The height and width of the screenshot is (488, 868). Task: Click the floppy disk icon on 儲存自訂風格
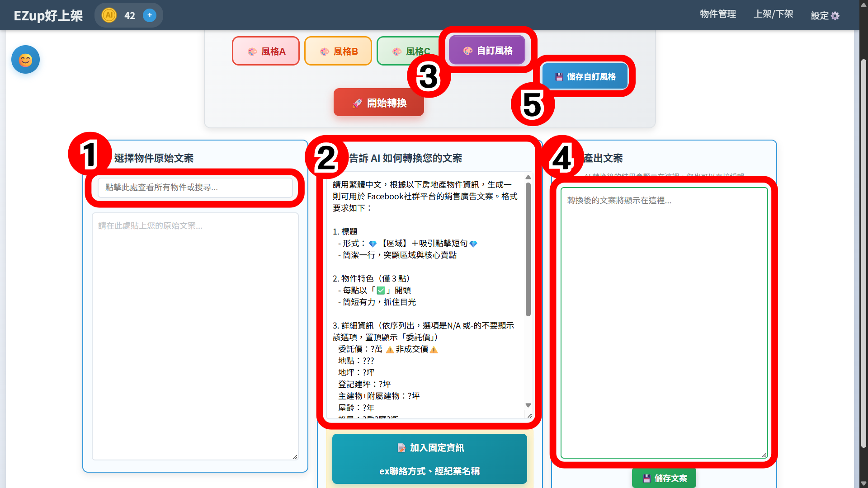tap(559, 77)
